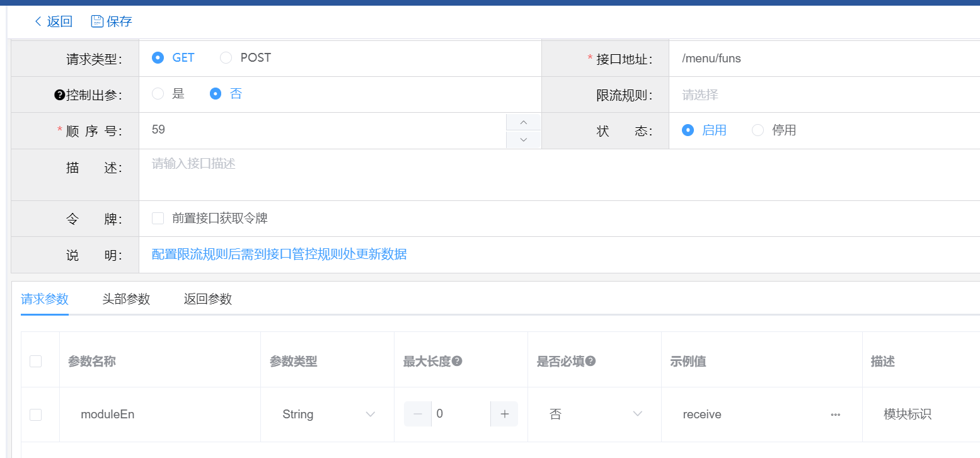Click the 令牌 label

(94, 219)
